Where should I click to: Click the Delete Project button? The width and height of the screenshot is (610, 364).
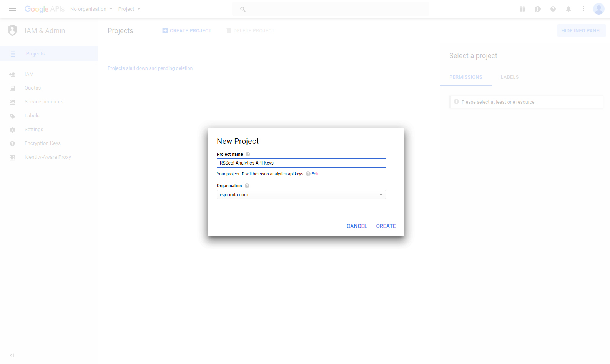pyautogui.click(x=250, y=30)
